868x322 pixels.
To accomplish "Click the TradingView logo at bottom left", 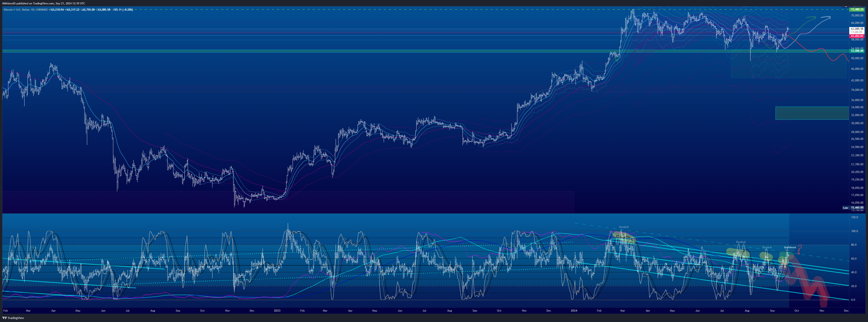I will 13,318.
